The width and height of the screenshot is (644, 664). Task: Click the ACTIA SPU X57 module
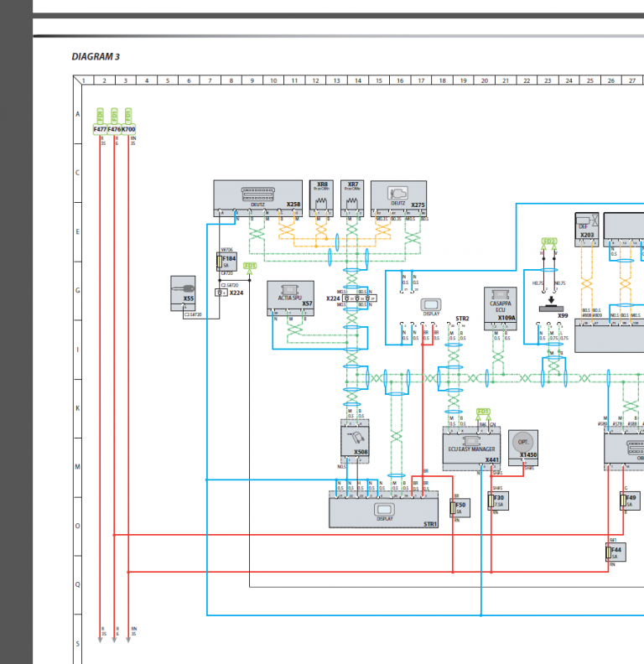(x=290, y=298)
